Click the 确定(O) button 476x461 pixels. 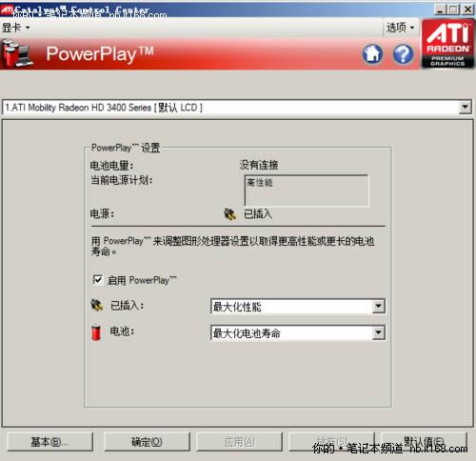click(147, 442)
